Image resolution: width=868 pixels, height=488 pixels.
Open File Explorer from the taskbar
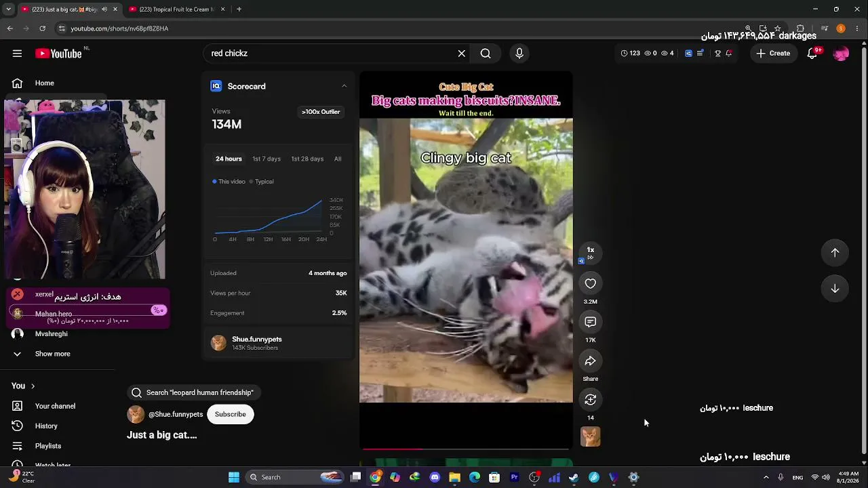point(454,477)
